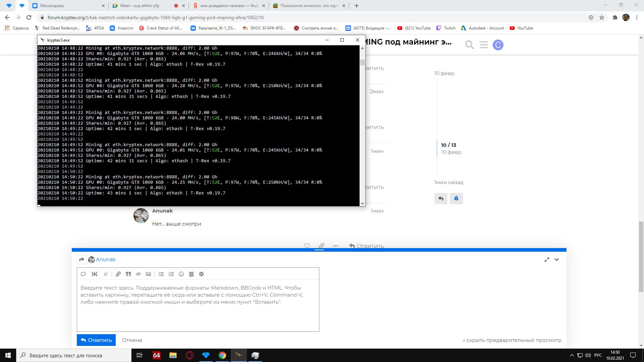Image resolution: width=644 pixels, height=362 pixels.
Task: Upload image in reply editor
Action: [148, 274]
